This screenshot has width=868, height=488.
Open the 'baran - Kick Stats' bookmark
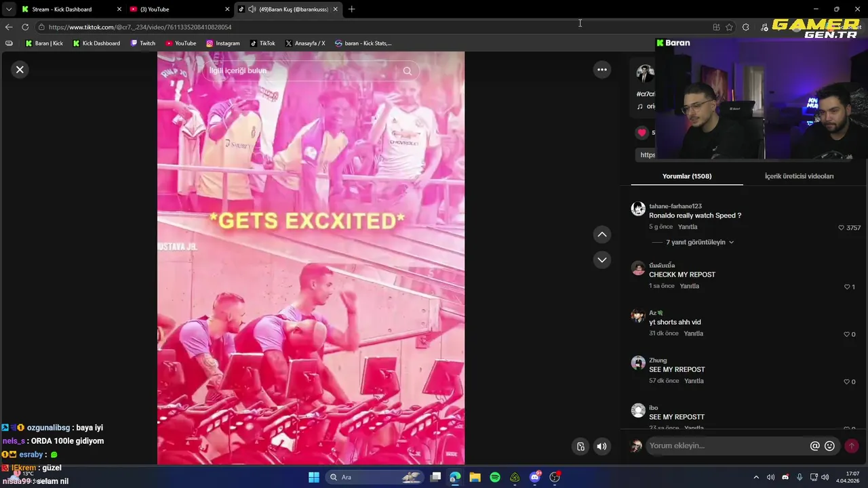coord(363,43)
